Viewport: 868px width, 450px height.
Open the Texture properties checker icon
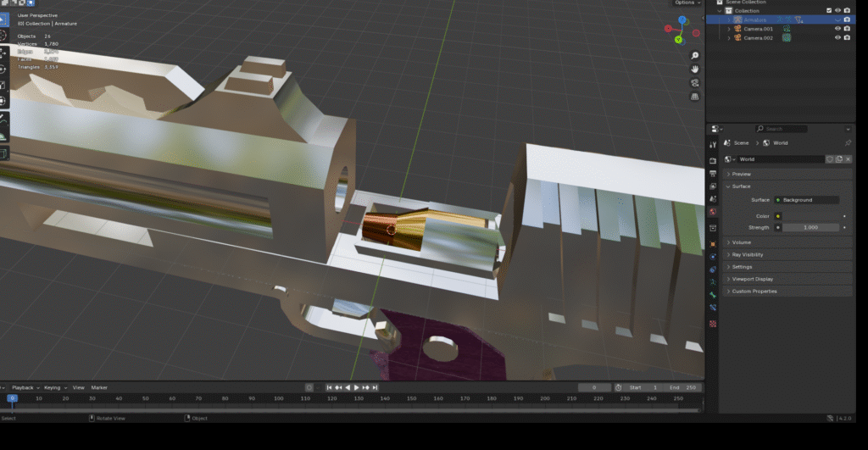(x=713, y=324)
